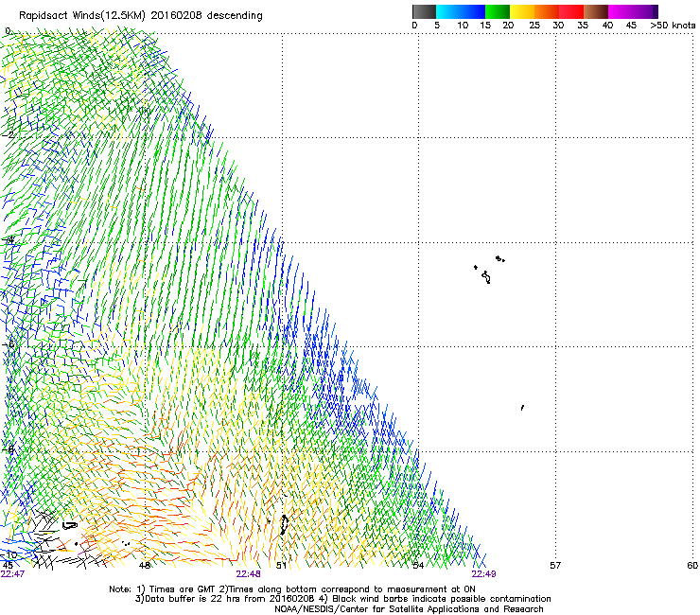
Task: Click the NOAA/NESDIS credit line
Action: coord(409,609)
